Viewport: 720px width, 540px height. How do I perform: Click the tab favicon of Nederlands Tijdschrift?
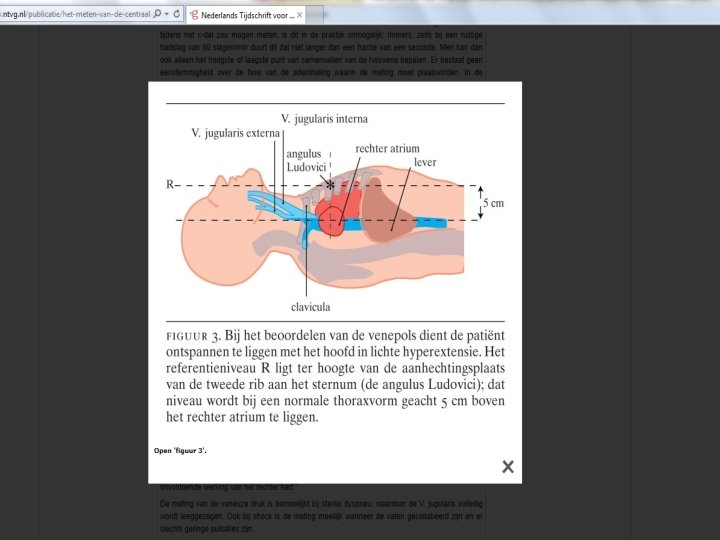(x=194, y=15)
